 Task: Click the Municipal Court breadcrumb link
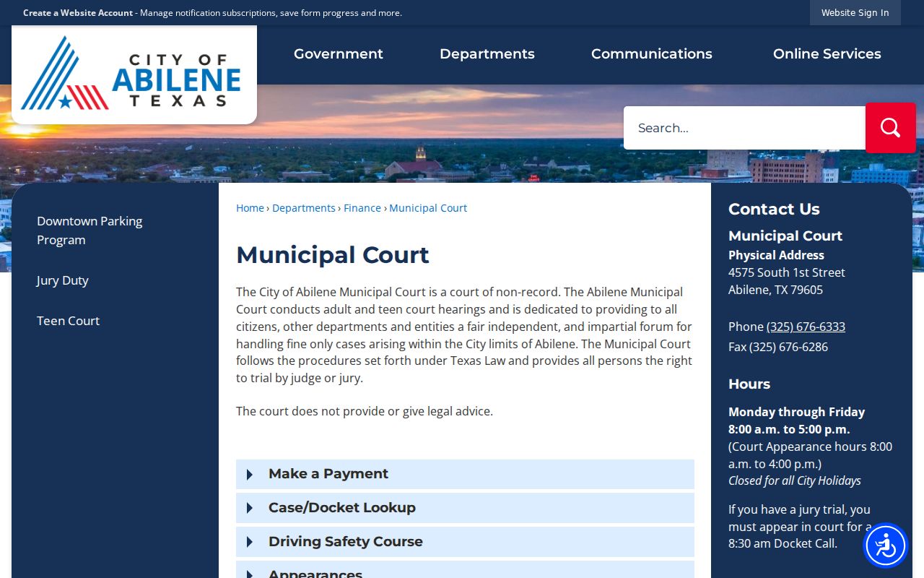click(428, 208)
